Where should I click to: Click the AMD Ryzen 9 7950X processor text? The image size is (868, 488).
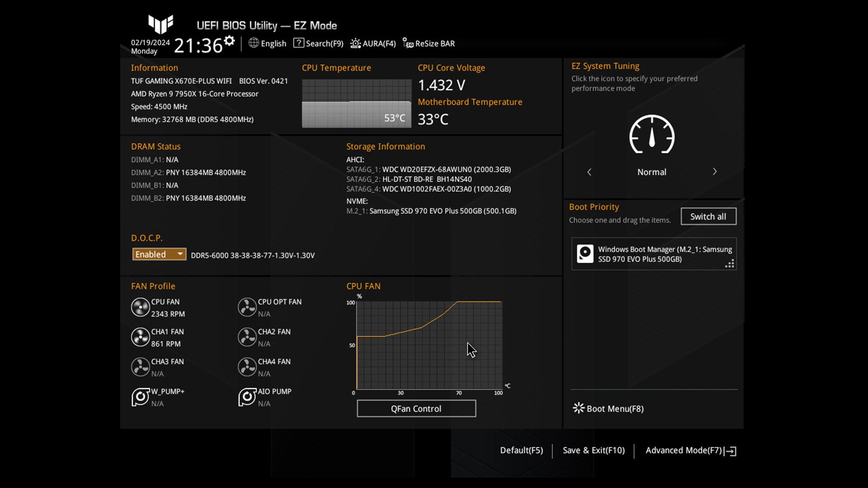pos(195,94)
